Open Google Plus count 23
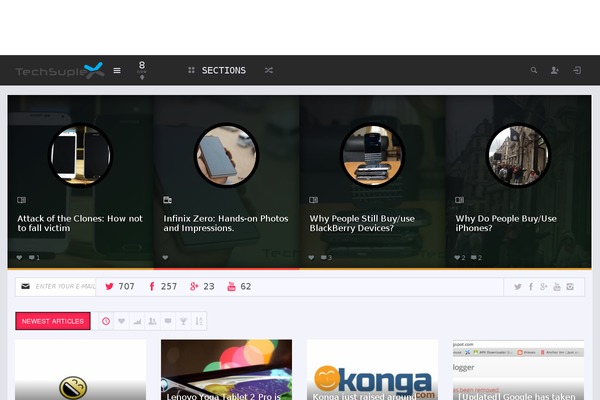This screenshot has height=400, width=600. click(202, 286)
